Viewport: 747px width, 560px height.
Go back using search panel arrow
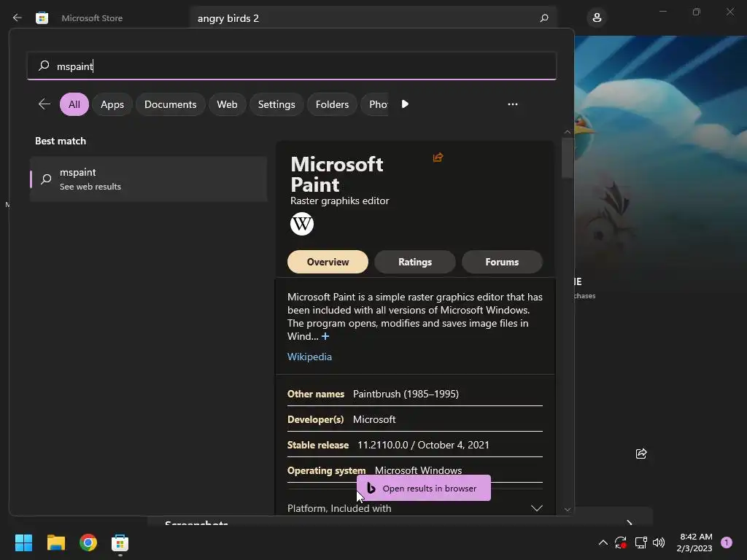click(44, 104)
